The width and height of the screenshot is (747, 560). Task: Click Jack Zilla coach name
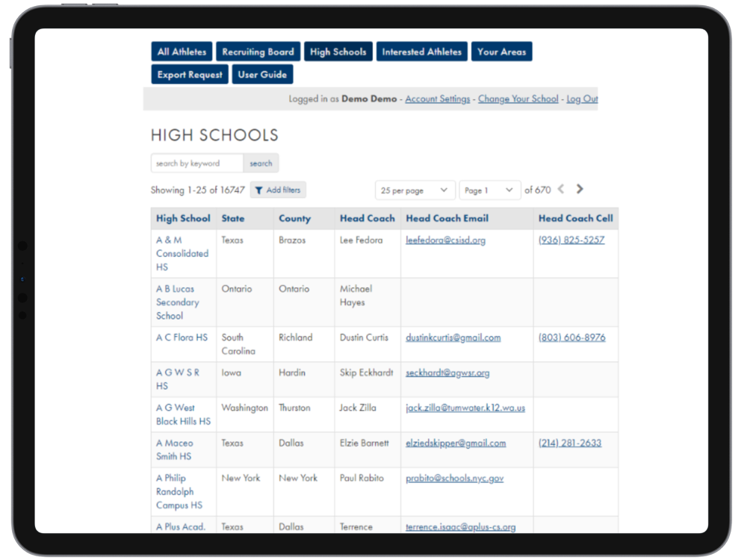pos(358,408)
